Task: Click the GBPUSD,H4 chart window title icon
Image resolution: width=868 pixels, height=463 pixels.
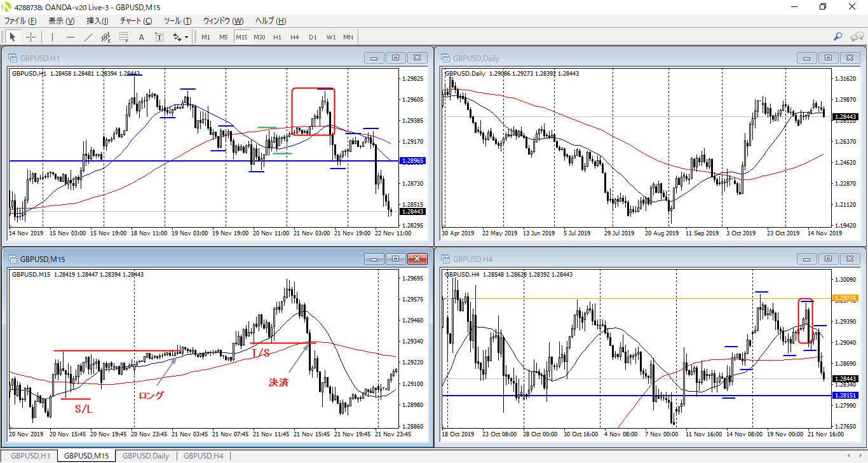Action: pyautogui.click(x=445, y=259)
